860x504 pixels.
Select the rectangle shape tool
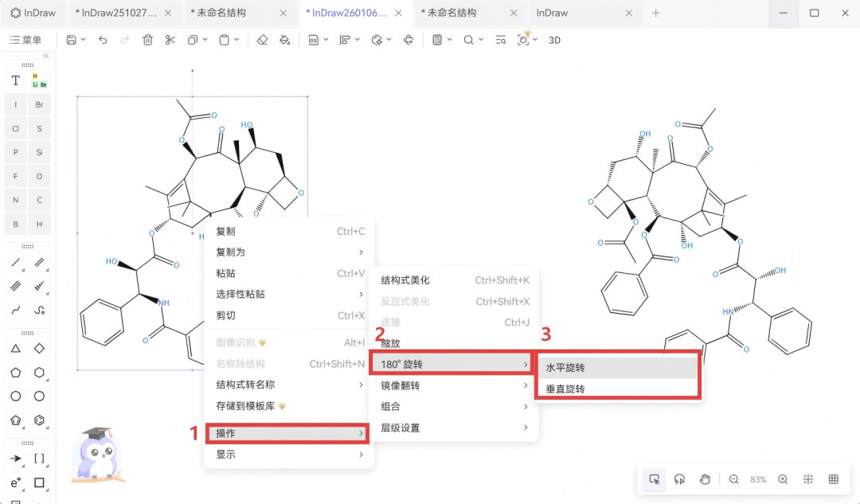[x=39, y=483]
